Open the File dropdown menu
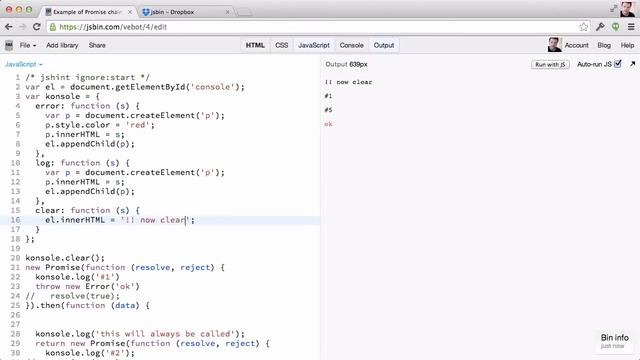 point(28,45)
